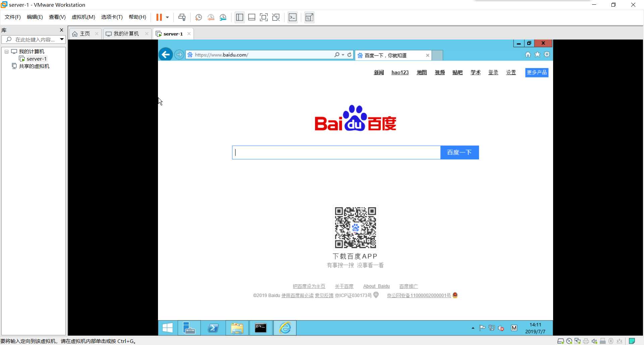Collapse the 我的计算机 tree node

coord(6,52)
